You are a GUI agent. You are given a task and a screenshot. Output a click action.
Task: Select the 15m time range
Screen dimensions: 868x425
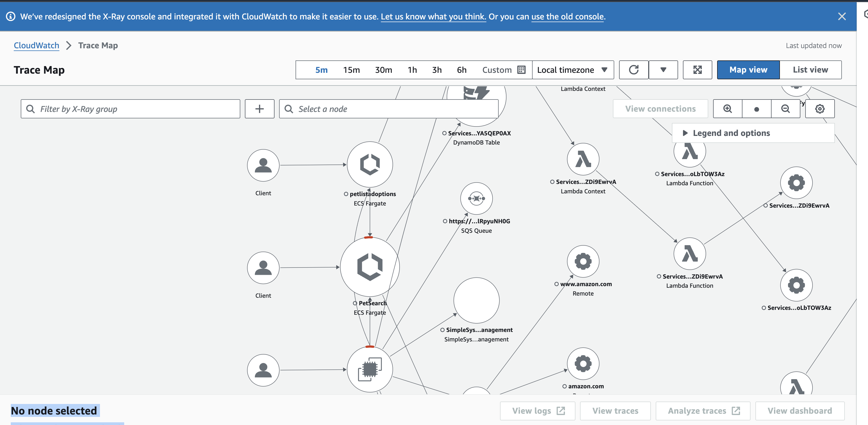pos(351,70)
